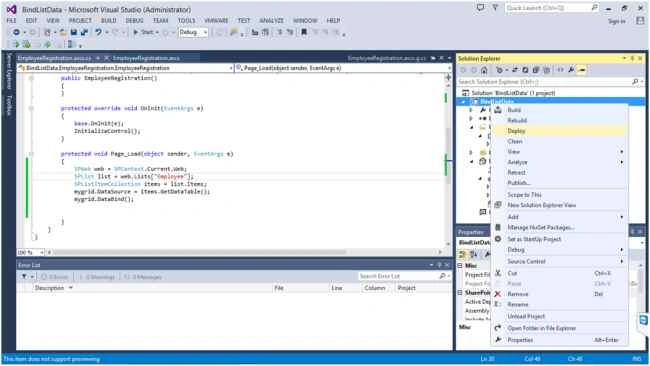Open the View submenu in context menu
The image size is (650, 366).
(x=559, y=152)
